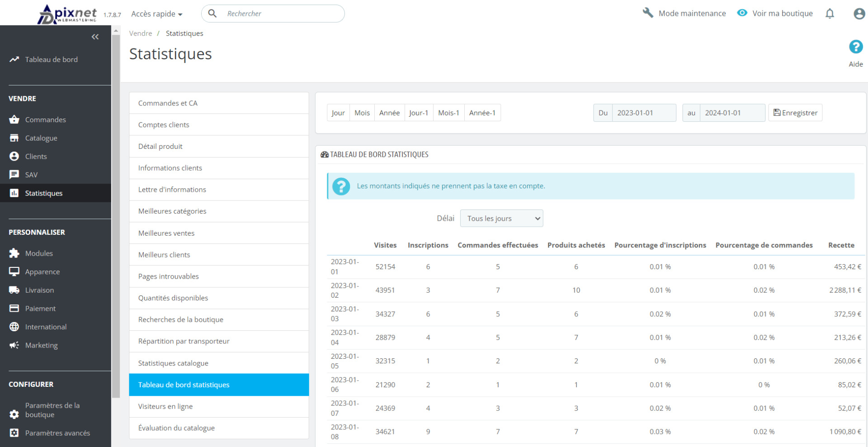Viewport: 868px width, 447px height.
Task: Open Commandes et CA statistics
Action: click(x=219, y=103)
